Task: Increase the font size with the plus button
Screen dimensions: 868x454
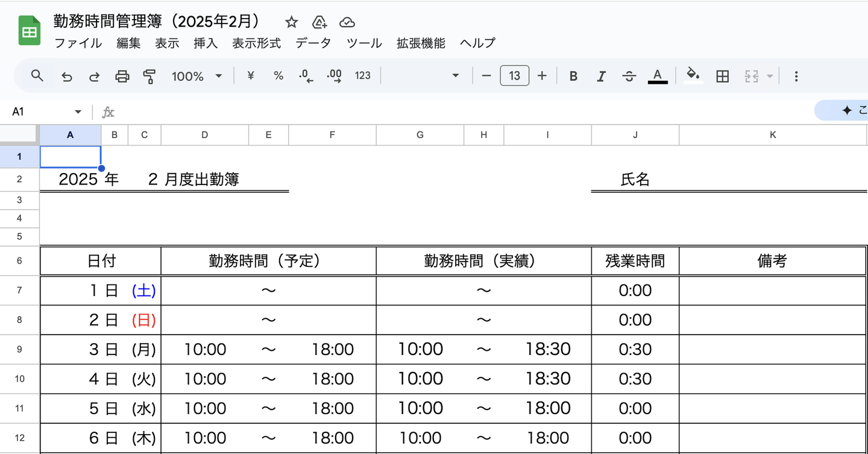Action: point(542,76)
